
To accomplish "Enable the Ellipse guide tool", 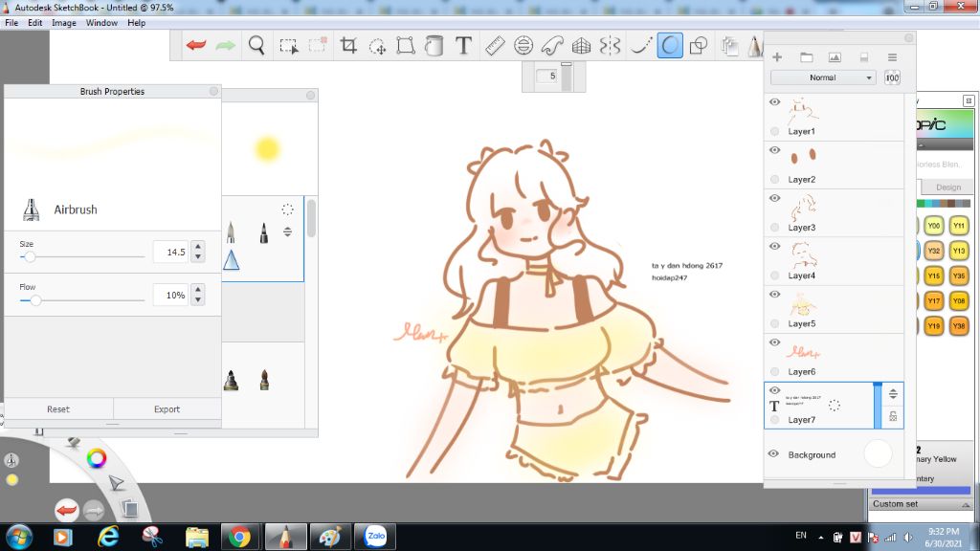I will tap(523, 45).
